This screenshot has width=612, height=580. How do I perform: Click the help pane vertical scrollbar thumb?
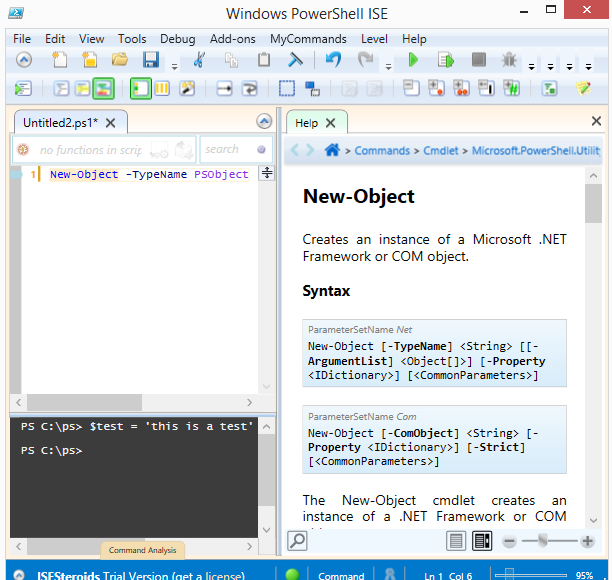pos(593,203)
